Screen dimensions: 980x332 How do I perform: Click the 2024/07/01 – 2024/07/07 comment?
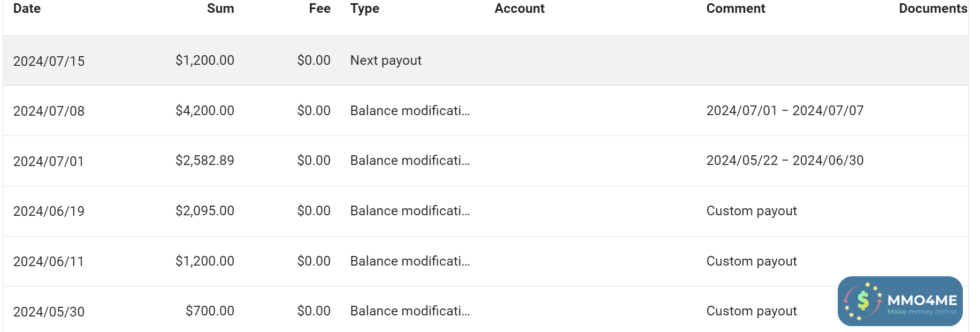coord(785,111)
